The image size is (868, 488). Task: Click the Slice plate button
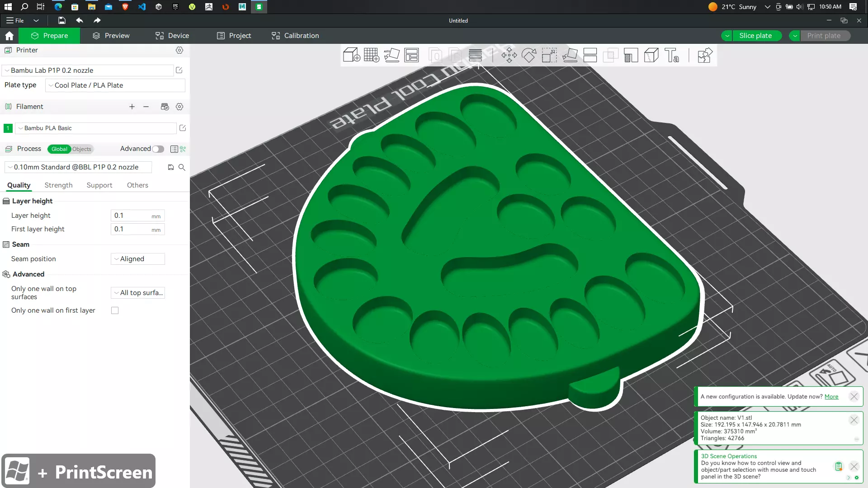[755, 36]
